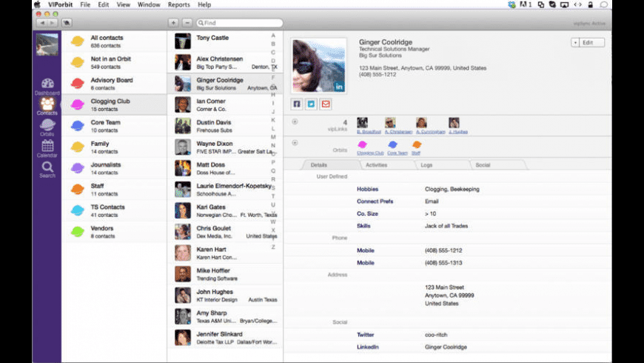The height and width of the screenshot is (363, 644).
Task: Select contact Dustin Davis
Action: [225, 126]
